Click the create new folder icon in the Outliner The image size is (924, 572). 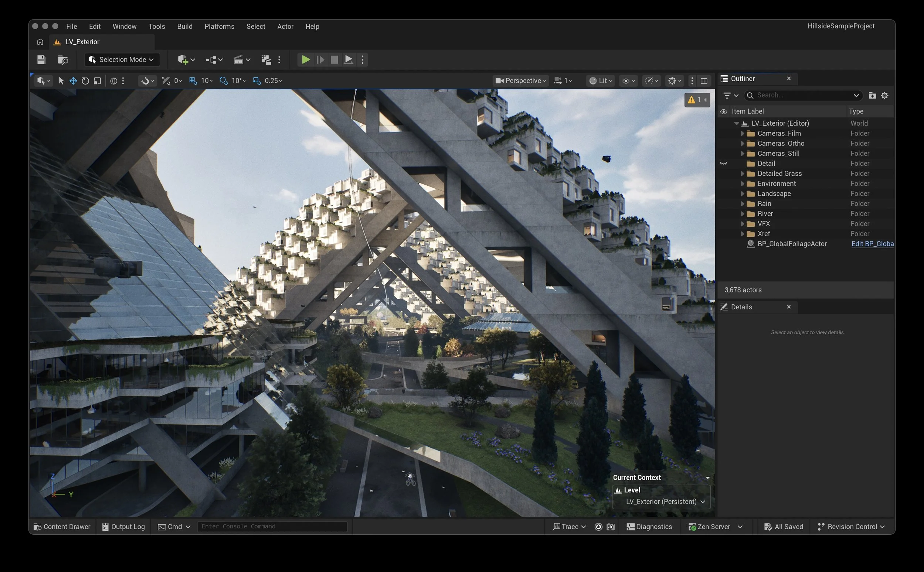872,95
